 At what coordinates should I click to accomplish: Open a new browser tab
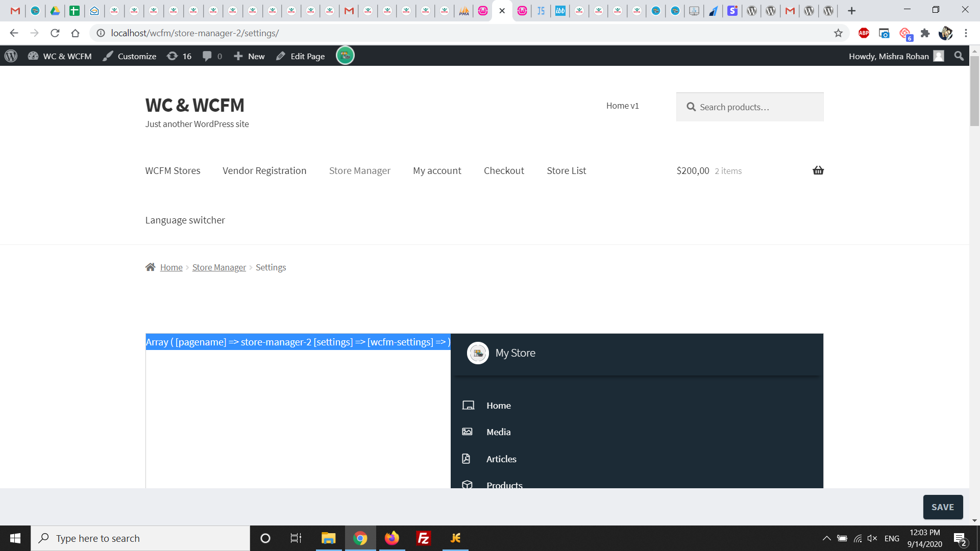851,11
